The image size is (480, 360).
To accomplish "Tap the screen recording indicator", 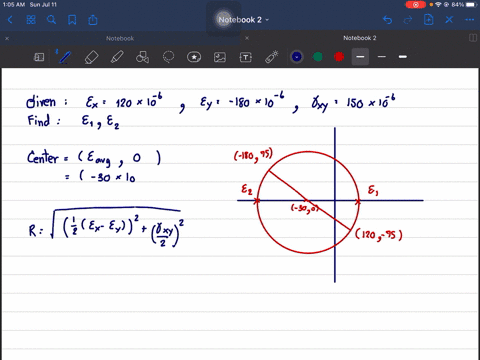I will 416,5.
